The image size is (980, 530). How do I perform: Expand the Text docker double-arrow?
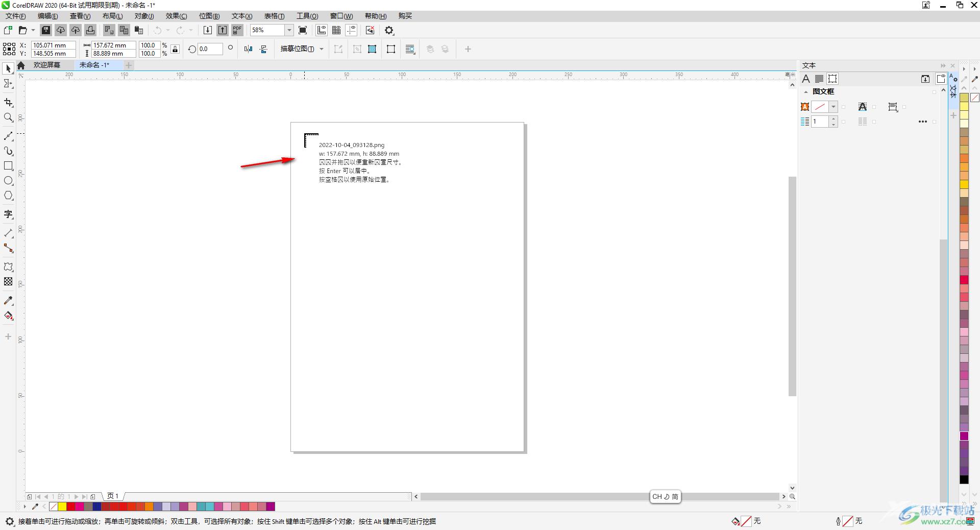(x=943, y=65)
